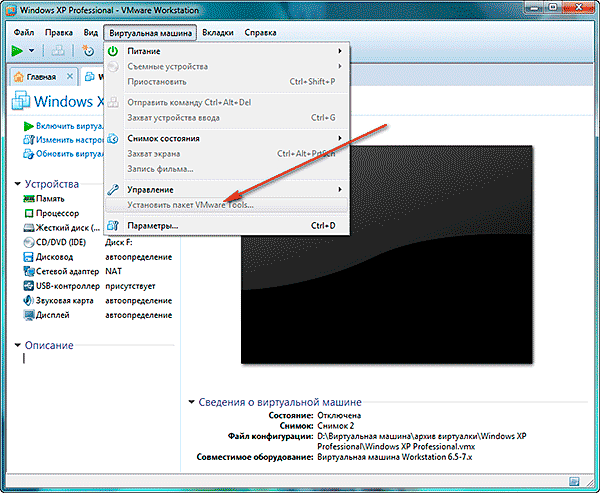Click the USB-контроллер icon
Screen dimensions: 600x493
click(29, 286)
